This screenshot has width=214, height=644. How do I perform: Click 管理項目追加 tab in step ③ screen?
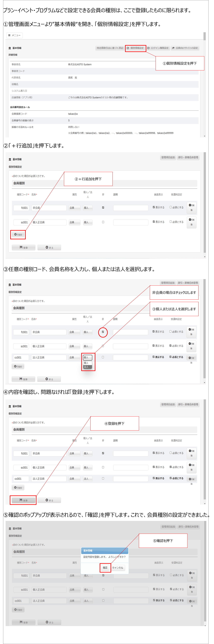click(x=168, y=283)
